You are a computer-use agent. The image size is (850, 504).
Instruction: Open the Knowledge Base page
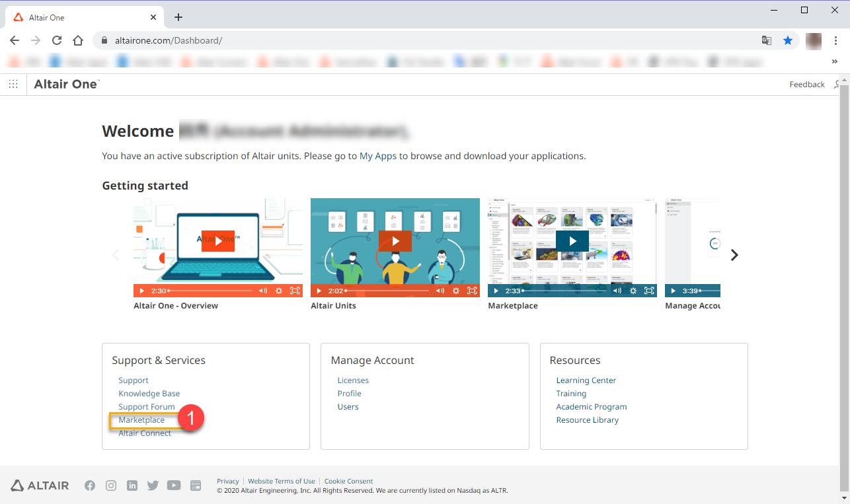coord(149,393)
